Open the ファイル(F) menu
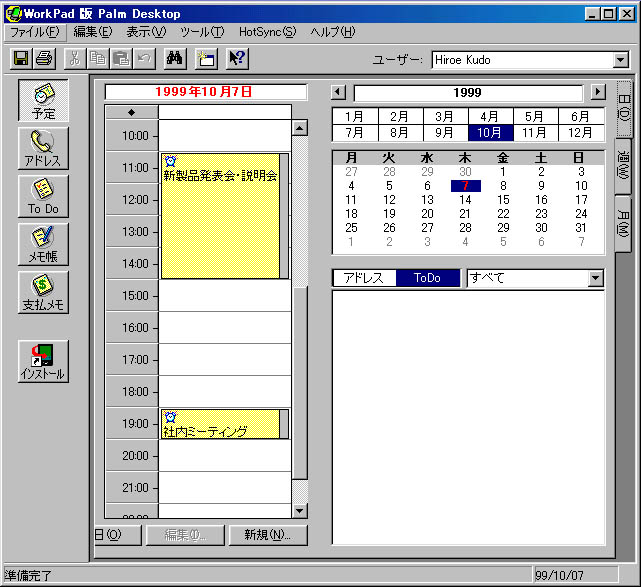The width and height of the screenshot is (641, 587). click(34, 32)
